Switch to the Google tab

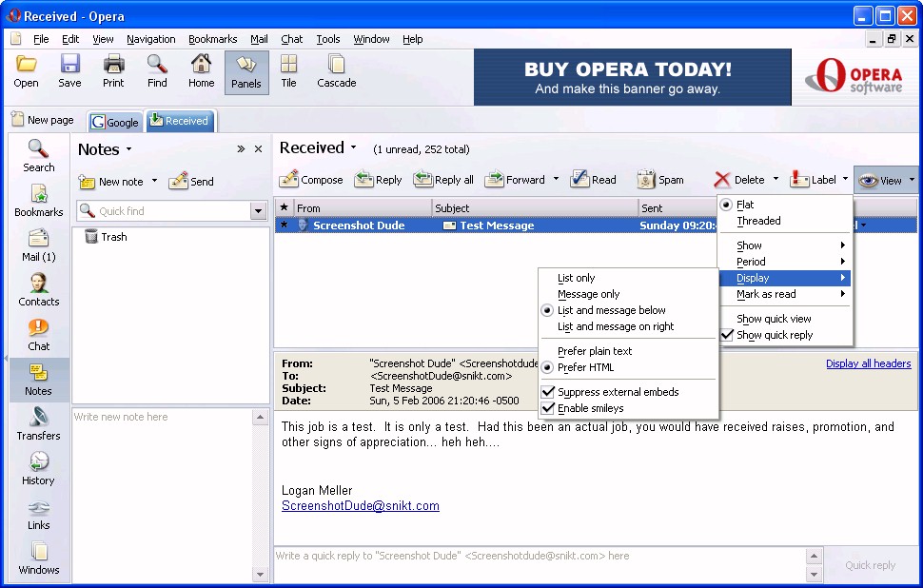tap(114, 122)
